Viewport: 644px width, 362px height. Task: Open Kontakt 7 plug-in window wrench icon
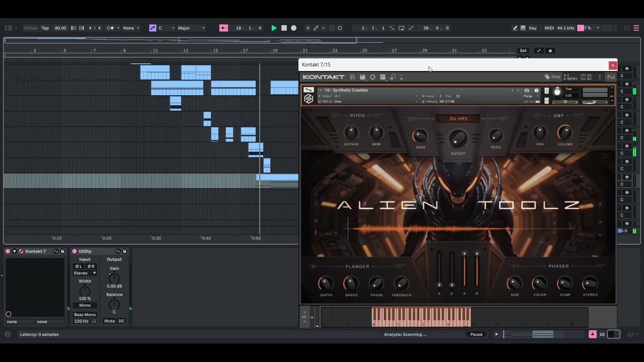pos(21,251)
